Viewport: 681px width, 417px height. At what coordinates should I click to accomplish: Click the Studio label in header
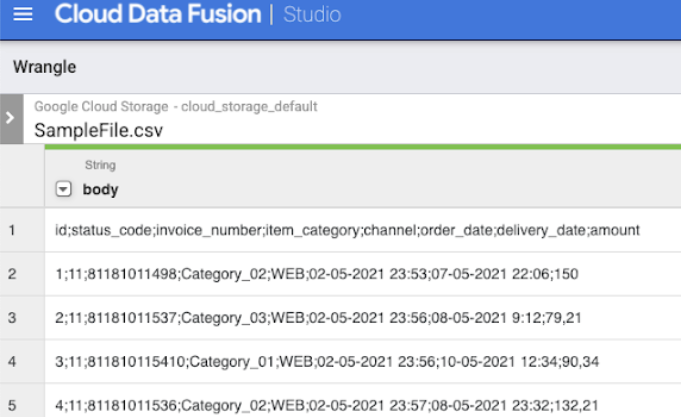click(x=312, y=15)
